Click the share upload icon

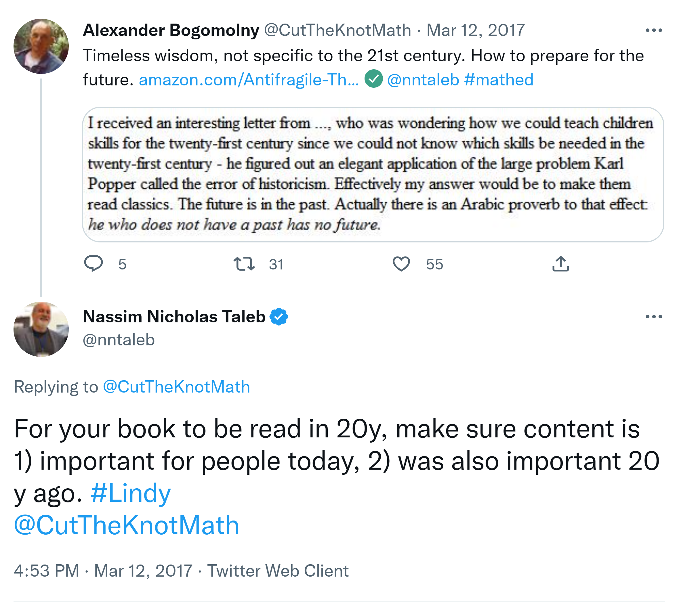tap(560, 263)
